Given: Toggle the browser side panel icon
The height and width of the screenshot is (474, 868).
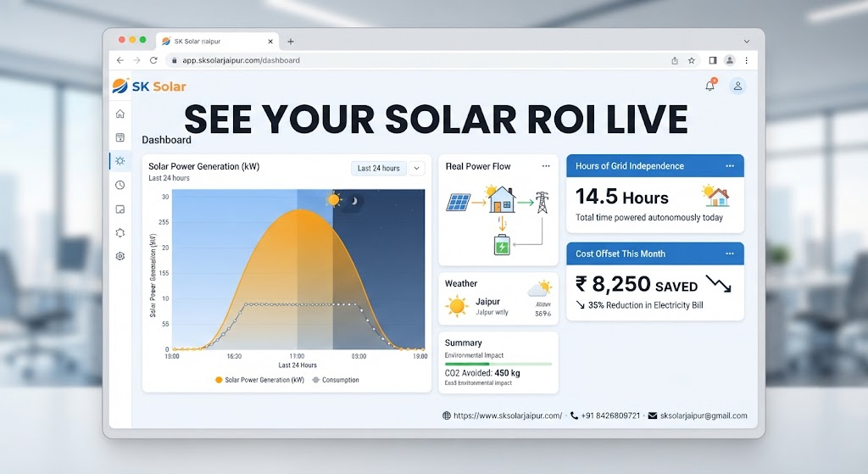Looking at the screenshot, I should (713, 60).
